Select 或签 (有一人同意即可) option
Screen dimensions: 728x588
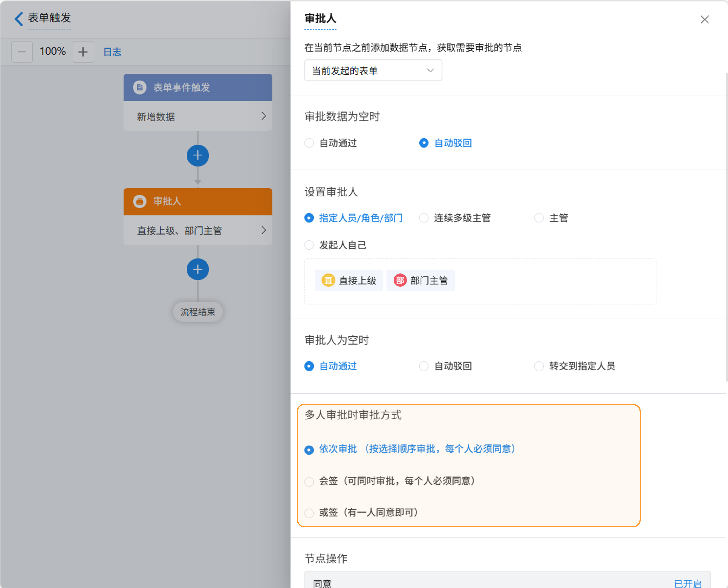point(309,513)
